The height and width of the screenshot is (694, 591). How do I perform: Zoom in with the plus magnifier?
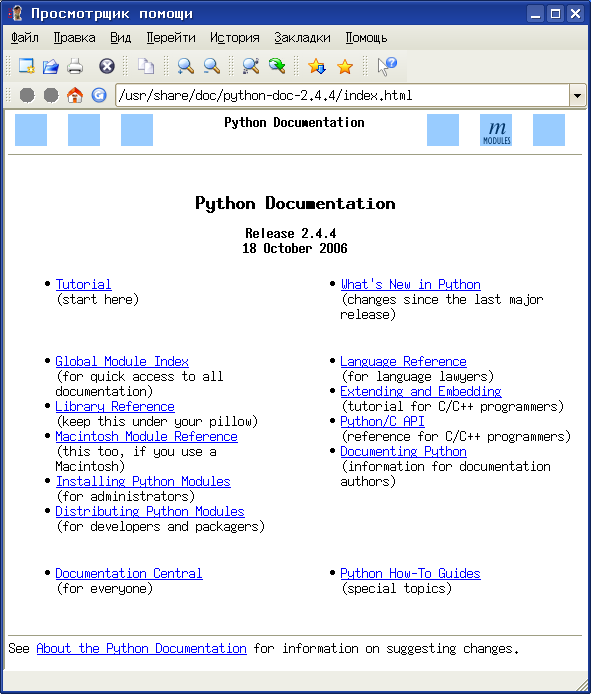[185, 66]
